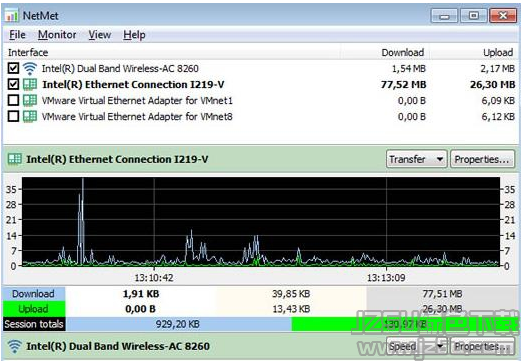Select VMware Virtual Ethernet Adapter for VMnet1
Image resolution: width=521 pixels, height=361 pixels.
pyautogui.click(x=261, y=101)
